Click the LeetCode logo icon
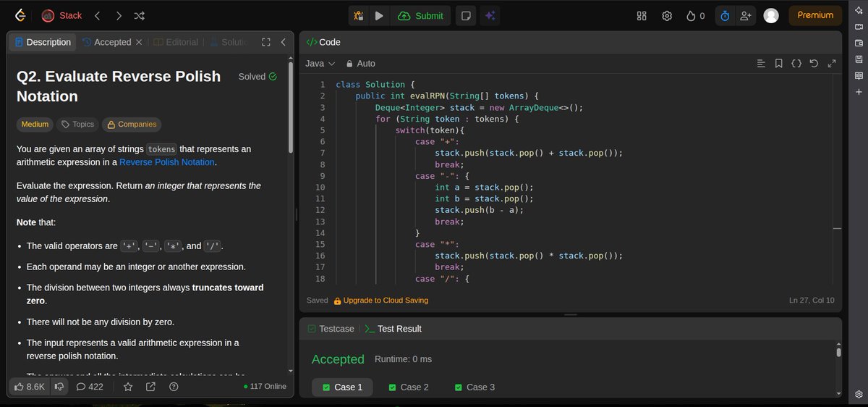Image resolution: width=868 pixels, height=407 pixels. pyautogui.click(x=20, y=15)
